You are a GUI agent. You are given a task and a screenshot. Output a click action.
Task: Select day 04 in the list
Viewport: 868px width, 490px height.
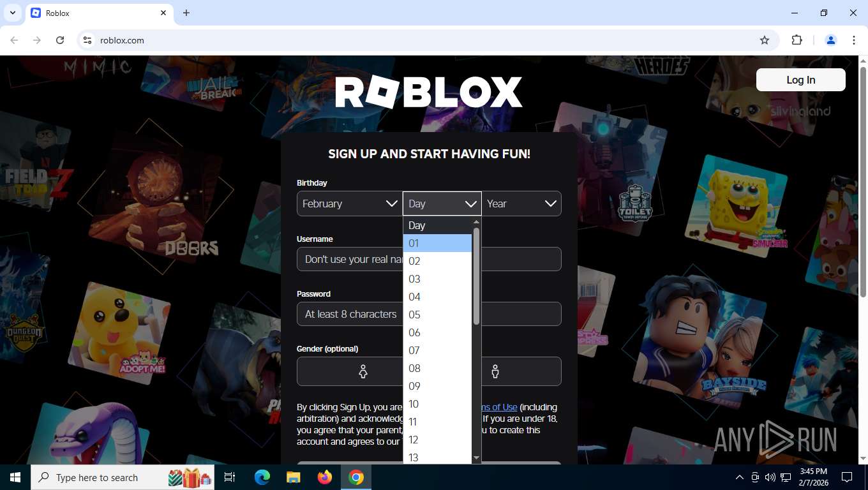pyautogui.click(x=437, y=297)
